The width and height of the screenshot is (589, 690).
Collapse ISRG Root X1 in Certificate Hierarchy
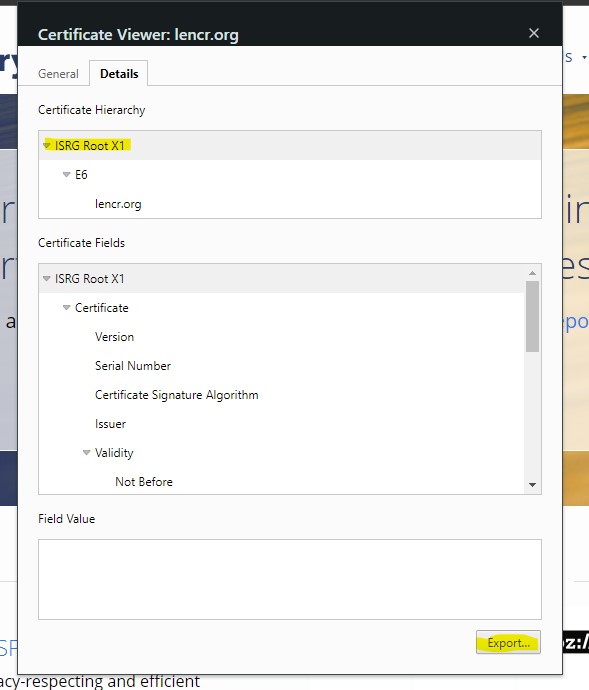[47, 145]
